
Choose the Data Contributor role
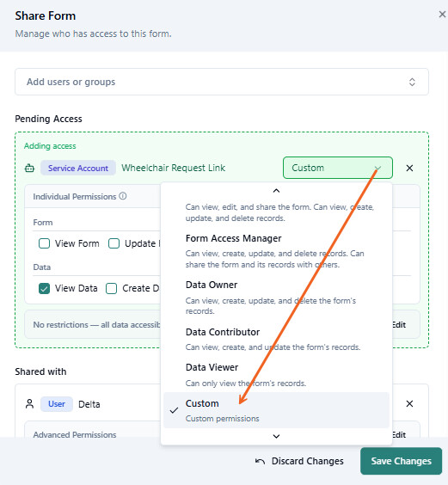[x=276, y=339]
